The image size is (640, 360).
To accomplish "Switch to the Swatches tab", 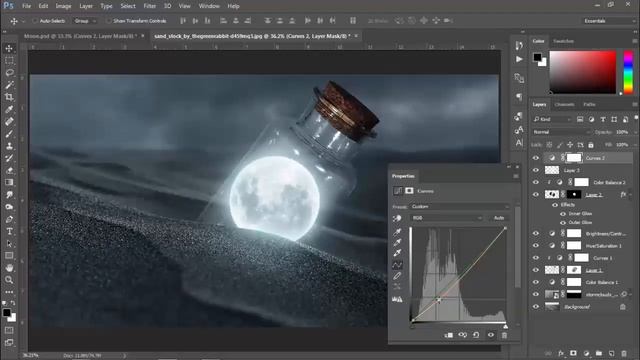I will [563, 41].
